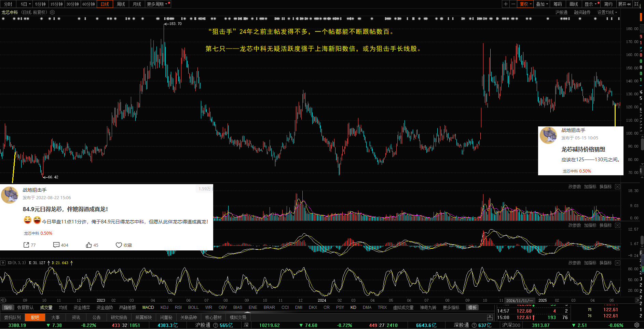The height and width of the screenshot is (329, 644).
Task: Open 设置均线 dropdown
Action: pyautogui.click(x=607, y=12)
